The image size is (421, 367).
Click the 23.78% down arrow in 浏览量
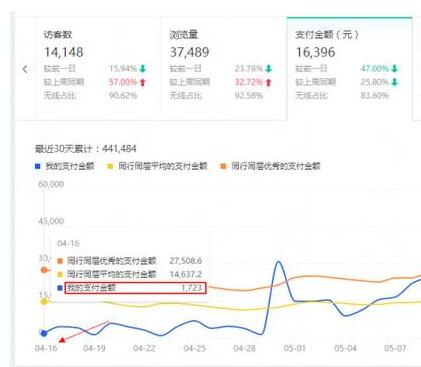pos(269,69)
